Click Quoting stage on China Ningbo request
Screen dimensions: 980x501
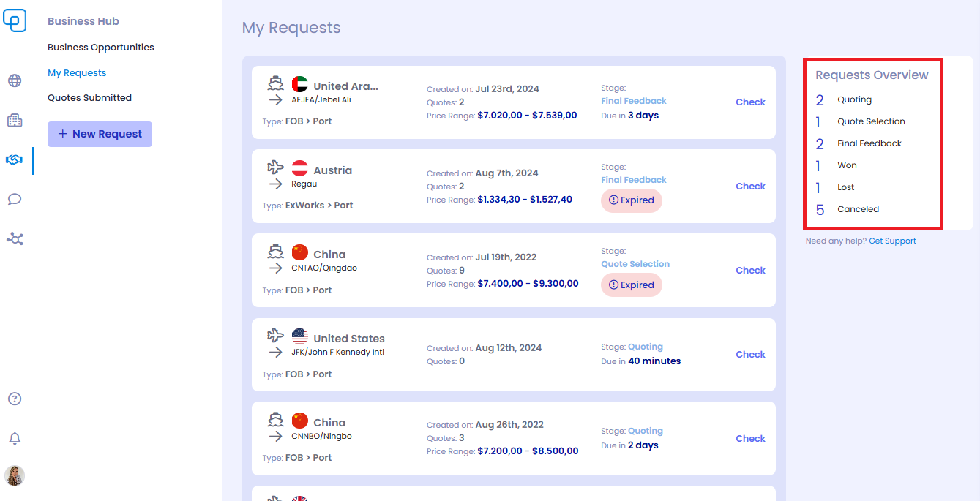pyautogui.click(x=646, y=431)
